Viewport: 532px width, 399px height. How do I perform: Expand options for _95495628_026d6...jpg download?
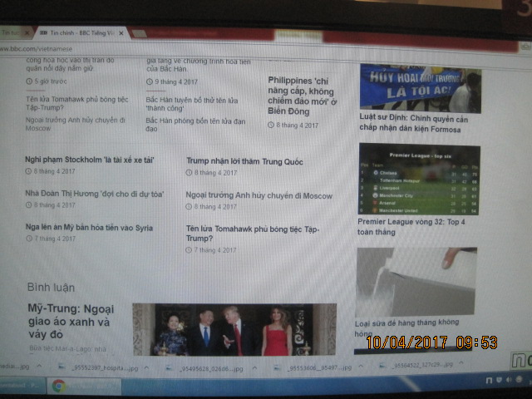(x=254, y=367)
